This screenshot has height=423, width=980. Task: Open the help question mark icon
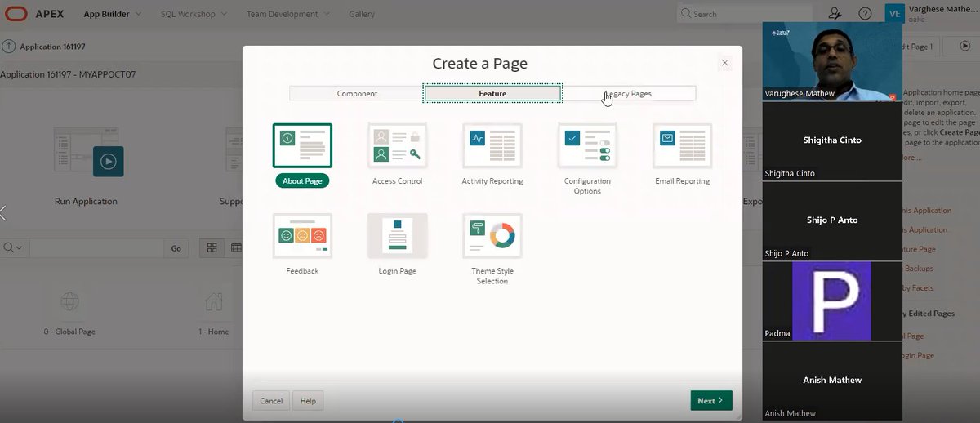coord(865,14)
